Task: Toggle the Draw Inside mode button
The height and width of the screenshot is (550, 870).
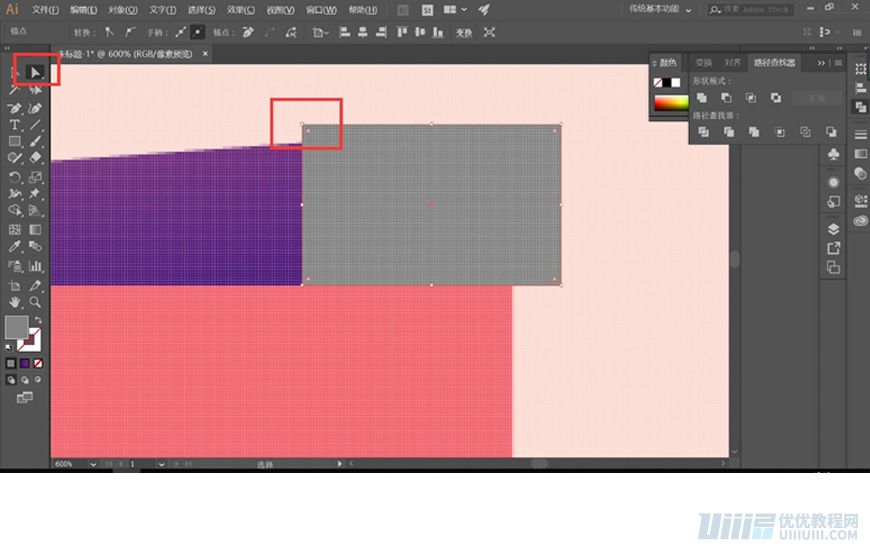Action: [x=38, y=380]
